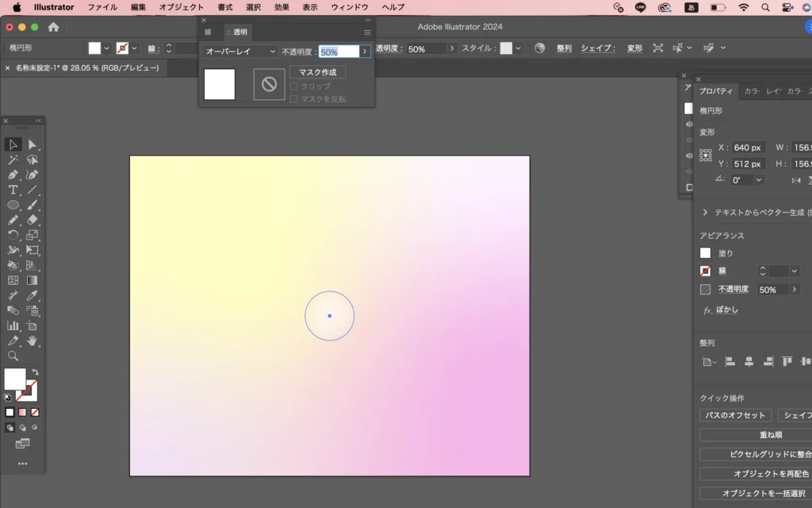
Task: Click the パスのオフセット button
Action: 736,415
